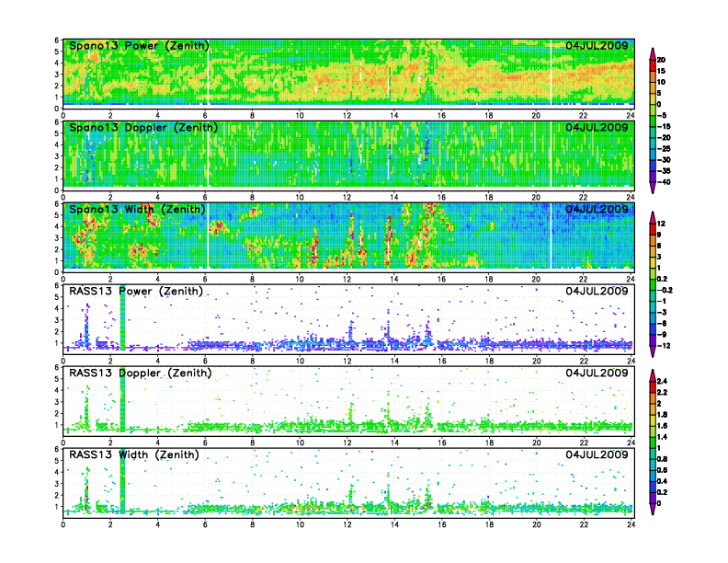Click the '2.4' label on the bottom colorbar
This screenshot has width=728, height=563.
(662, 382)
